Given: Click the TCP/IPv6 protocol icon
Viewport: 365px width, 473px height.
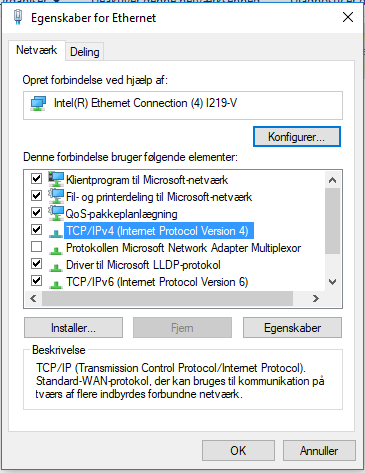Looking at the screenshot, I should point(56,284).
